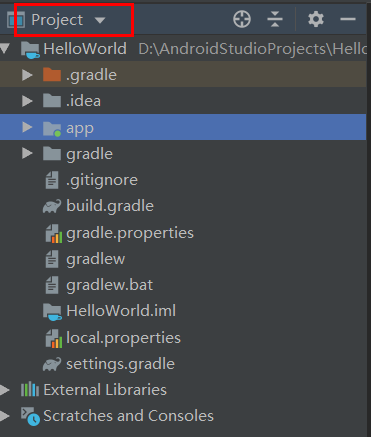Expand the External Libraries node arrow

pyautogui.click(x=4, y=390)
